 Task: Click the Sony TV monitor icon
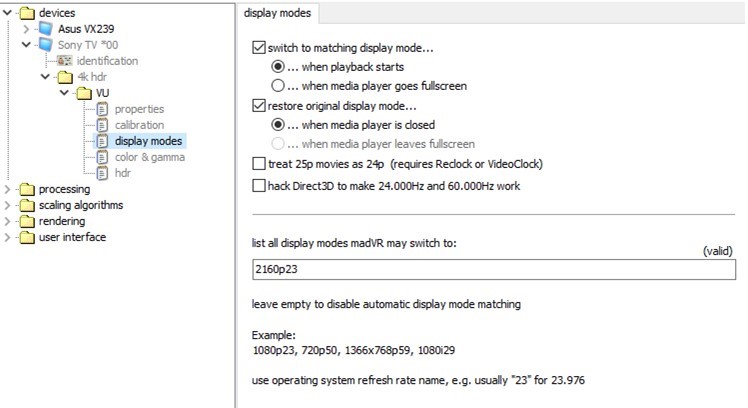46,45
